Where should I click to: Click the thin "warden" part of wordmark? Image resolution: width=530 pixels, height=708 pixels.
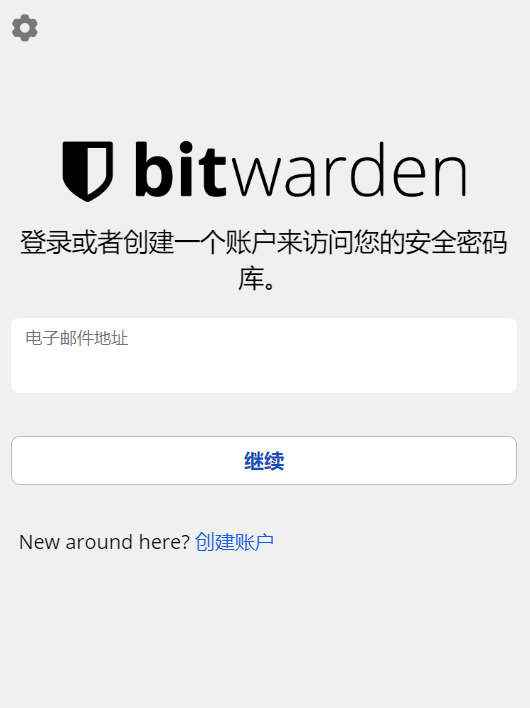pos(348,169)
